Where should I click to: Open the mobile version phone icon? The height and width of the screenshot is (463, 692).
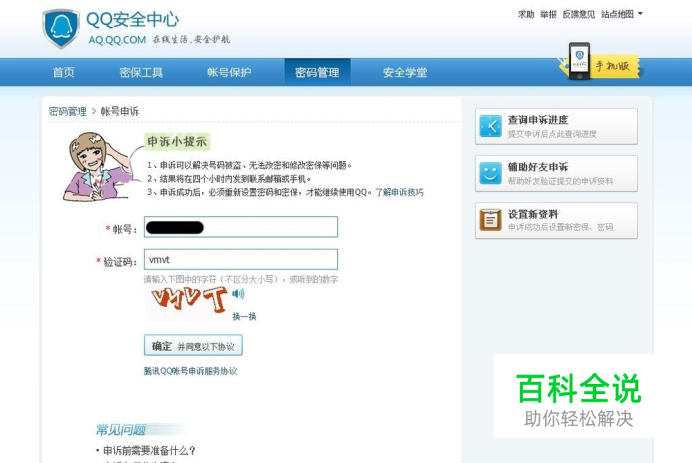(579, 61)
